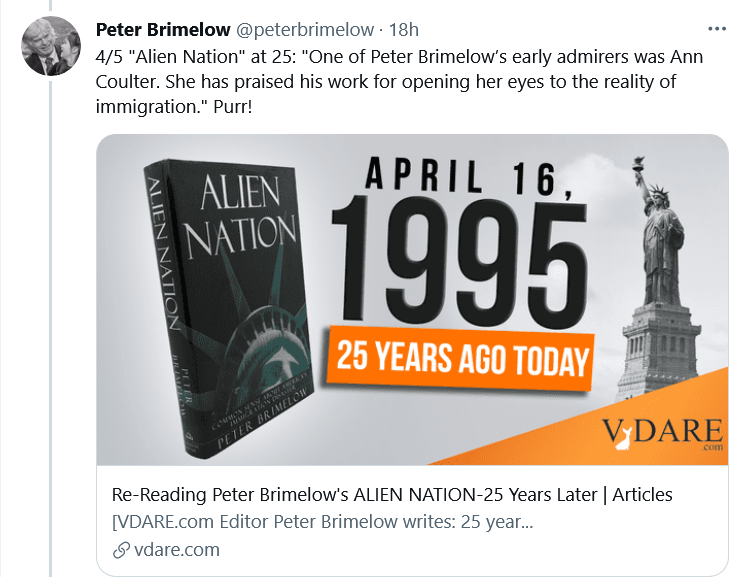748x577 pixels.
Task: Click the VDARE.com logo in the card image
Action: click(x=663, y=433)
